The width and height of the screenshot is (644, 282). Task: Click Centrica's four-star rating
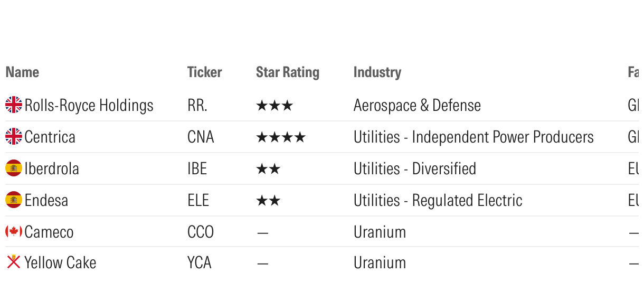pyautogui.click(x=280, y=137)
